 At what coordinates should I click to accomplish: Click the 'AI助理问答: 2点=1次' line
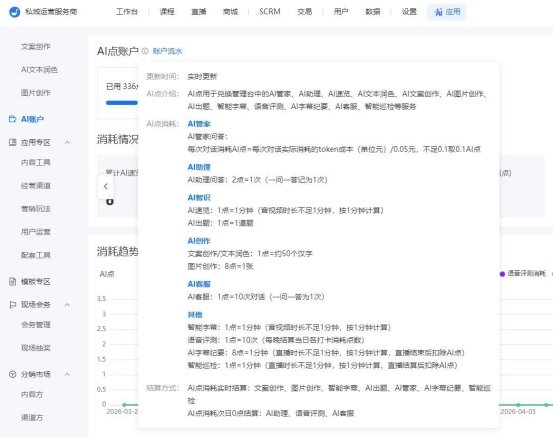[x=257, y=180]
